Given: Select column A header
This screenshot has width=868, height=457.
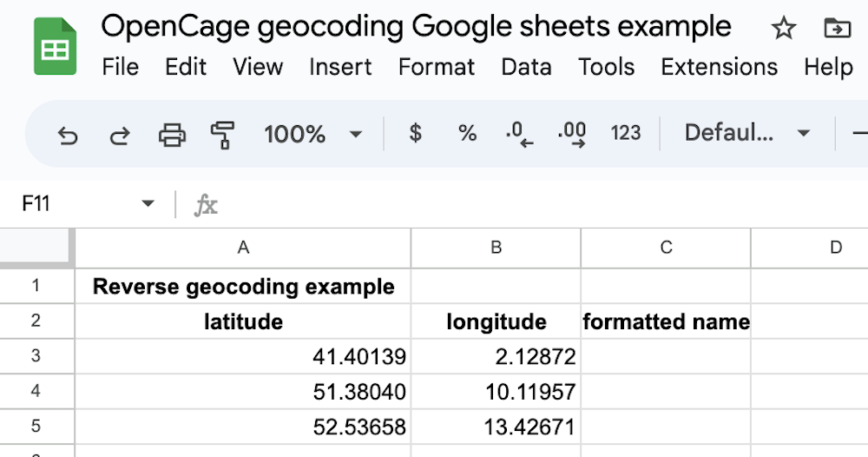Looking at the screenshot, I should pyautogui.click(x=243, y=248).
